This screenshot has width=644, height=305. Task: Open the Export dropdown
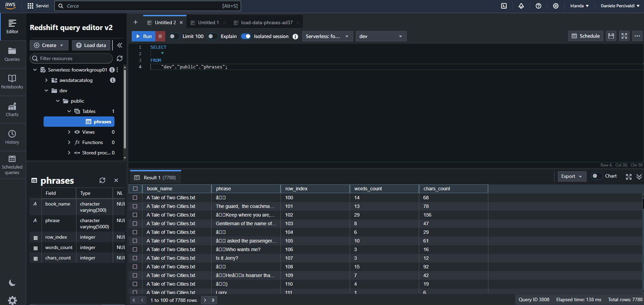(572, 176)
